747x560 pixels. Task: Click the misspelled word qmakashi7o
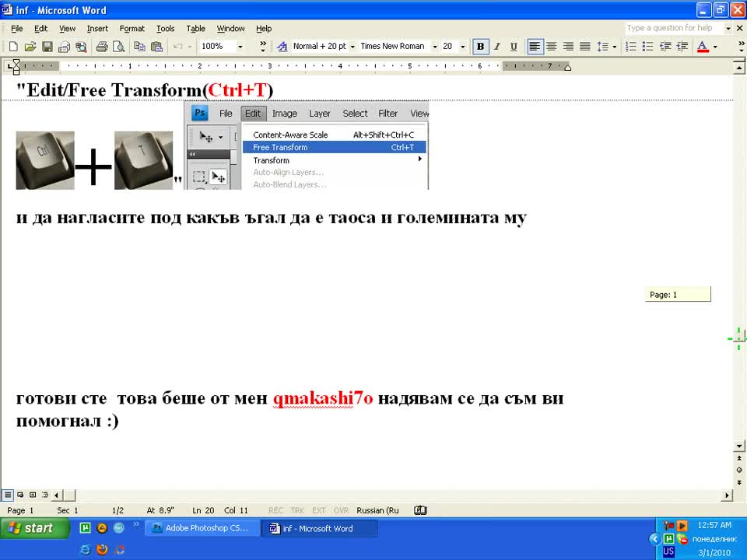click(322, 398)
